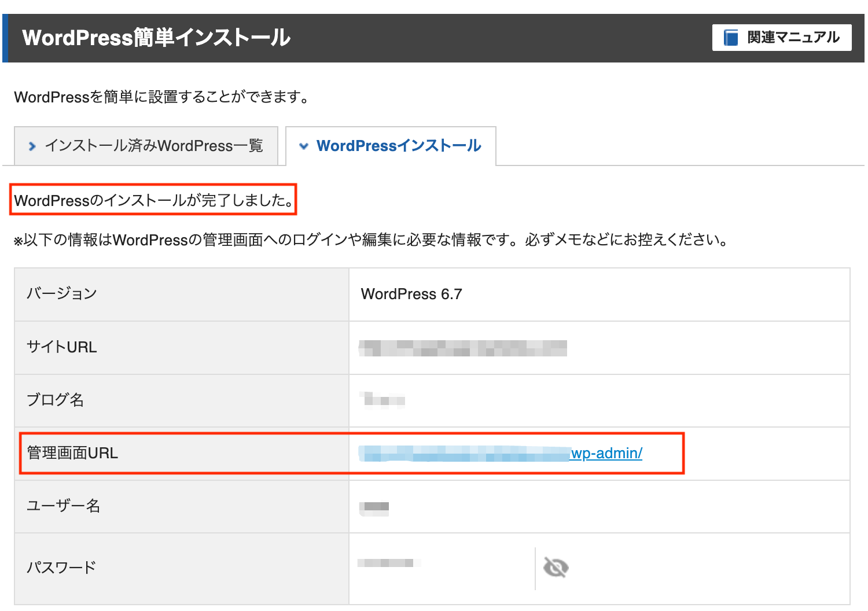This screenshot has width=868, height=611.
Task: Click the down chevron on WordPressインストール tab
Action: pos(304,146)
